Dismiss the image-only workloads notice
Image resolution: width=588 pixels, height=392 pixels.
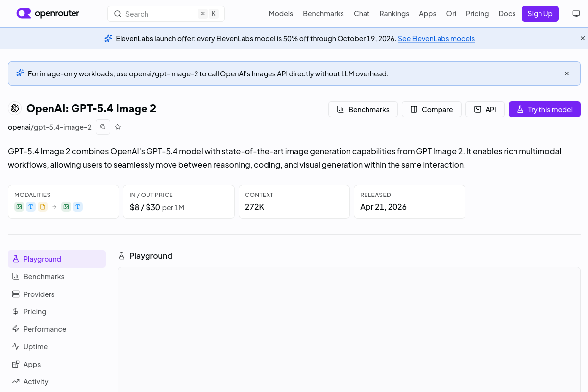(x=567, y=73)
